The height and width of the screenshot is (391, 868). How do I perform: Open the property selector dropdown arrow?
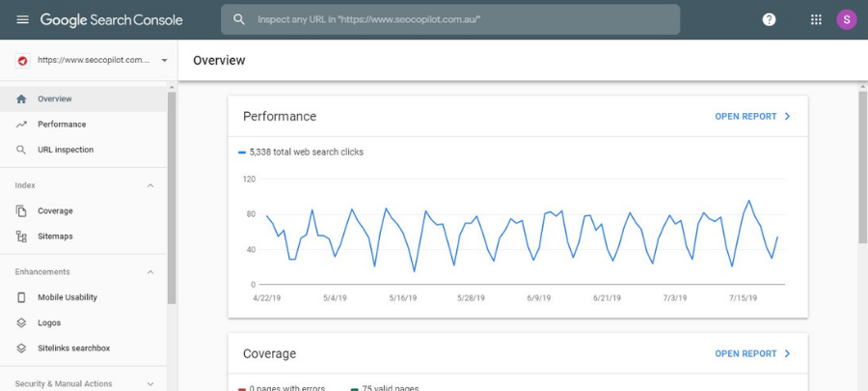[x=164, y=61]
